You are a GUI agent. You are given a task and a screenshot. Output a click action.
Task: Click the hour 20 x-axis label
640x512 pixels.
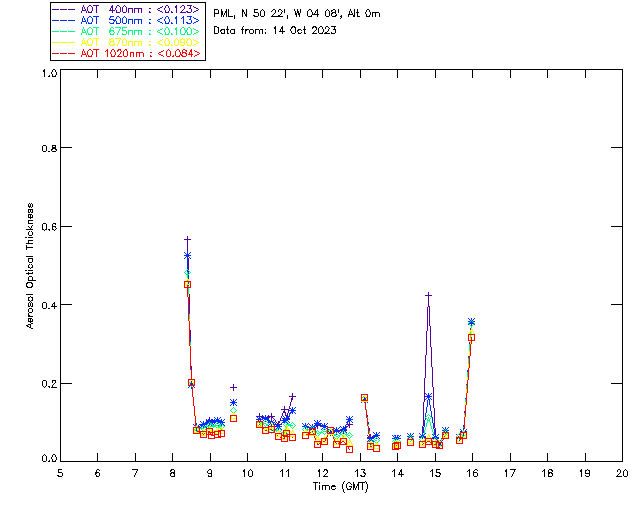pos(622,473)
